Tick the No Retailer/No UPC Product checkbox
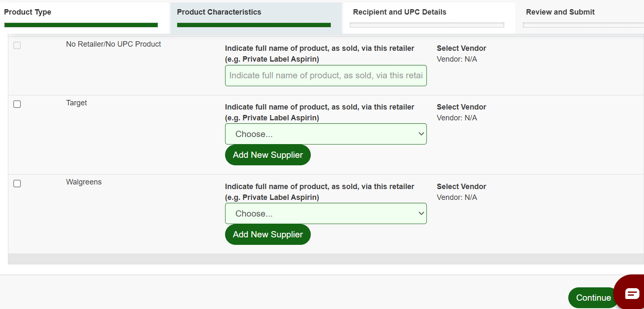The image size is (644, 309). pos(17,45)
